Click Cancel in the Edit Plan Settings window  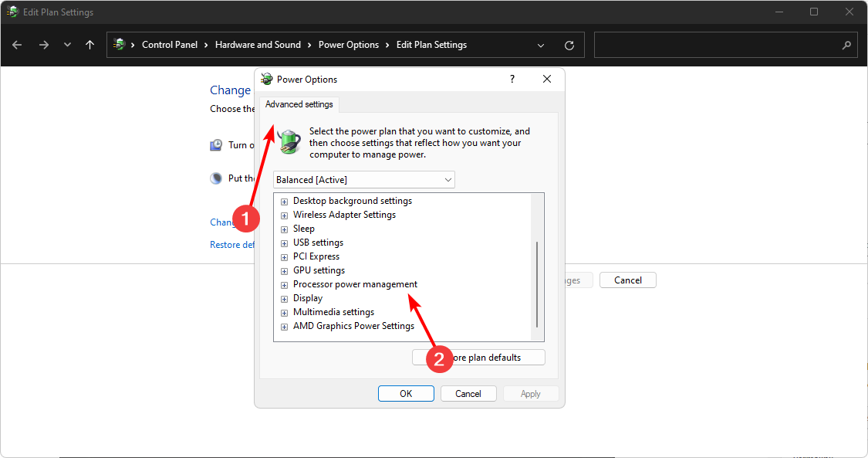(x=628, y=280)
